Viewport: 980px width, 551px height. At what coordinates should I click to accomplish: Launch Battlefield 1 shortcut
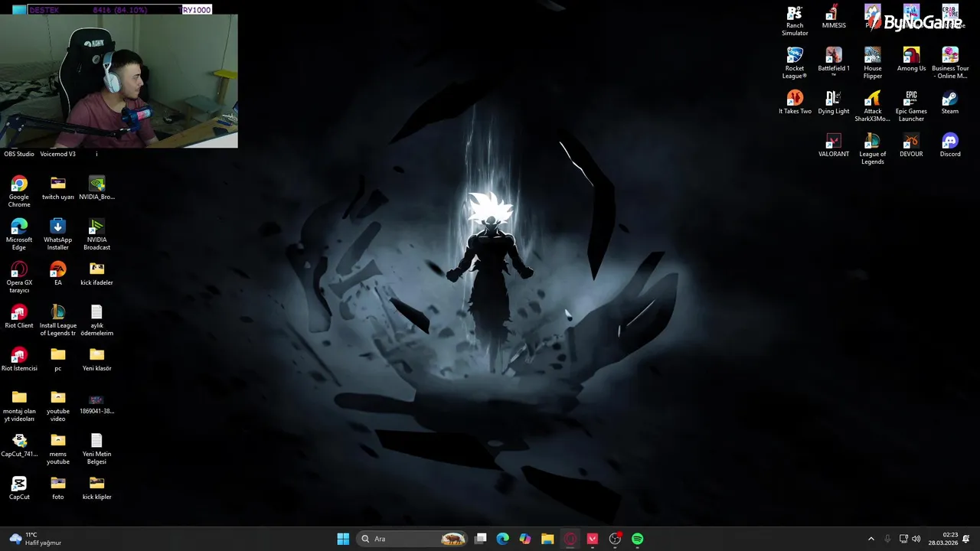834,61
